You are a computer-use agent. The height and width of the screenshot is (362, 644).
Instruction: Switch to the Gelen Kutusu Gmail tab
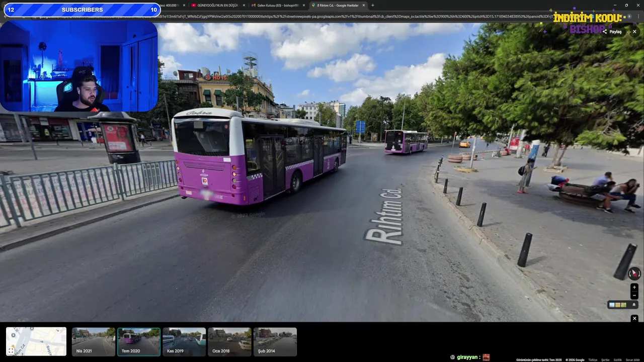click(278, 5)
